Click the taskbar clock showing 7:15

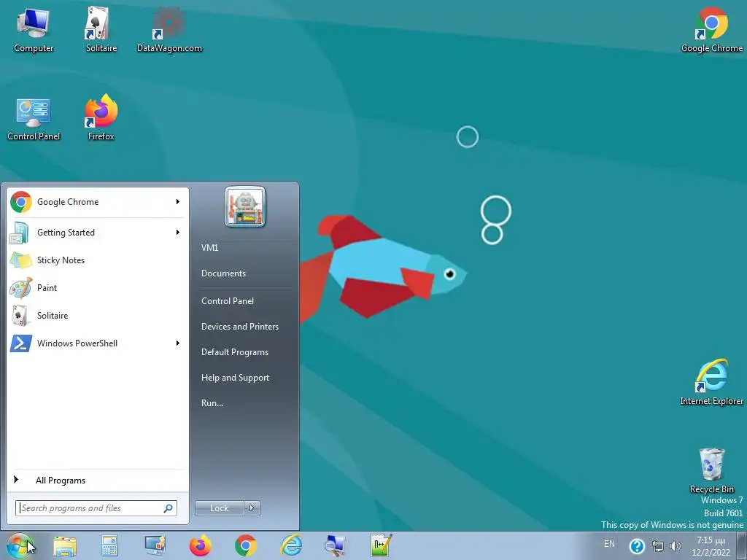[711, 546]
